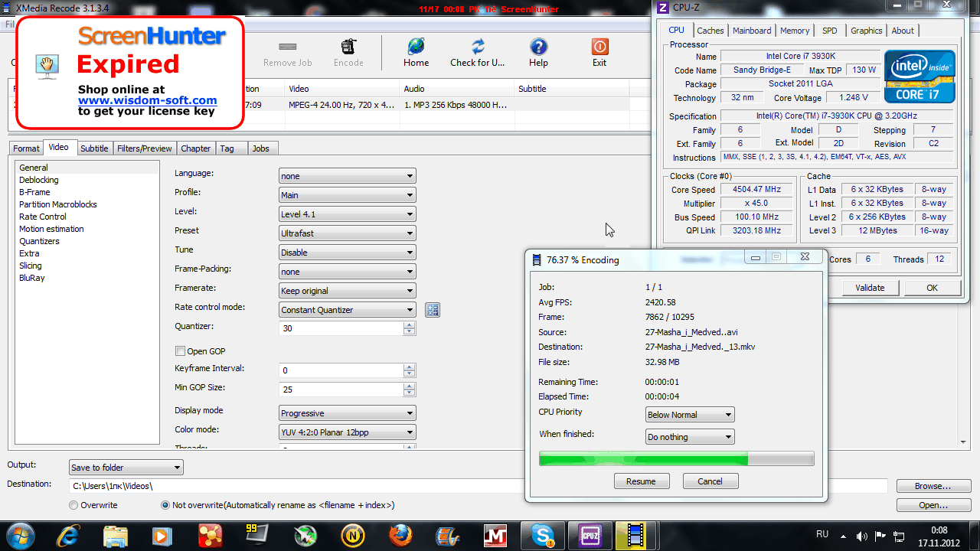Image resolution: width=980 pixels, height=551 pixels.
Task: Expand the Preset dropdown showing Ultrafast
Action: 348,233
